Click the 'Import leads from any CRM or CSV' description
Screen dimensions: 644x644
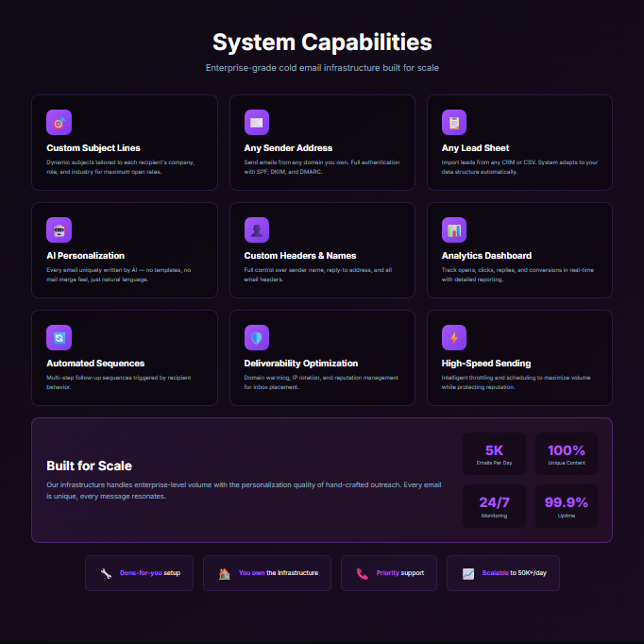(x=519, y=167)
